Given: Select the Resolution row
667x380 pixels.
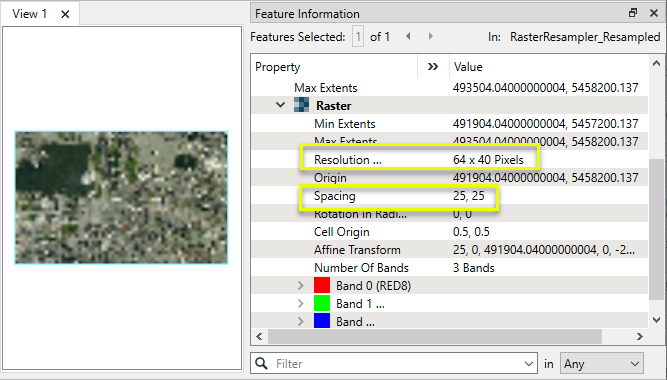Looking at the screenshot, I should 450,160.
